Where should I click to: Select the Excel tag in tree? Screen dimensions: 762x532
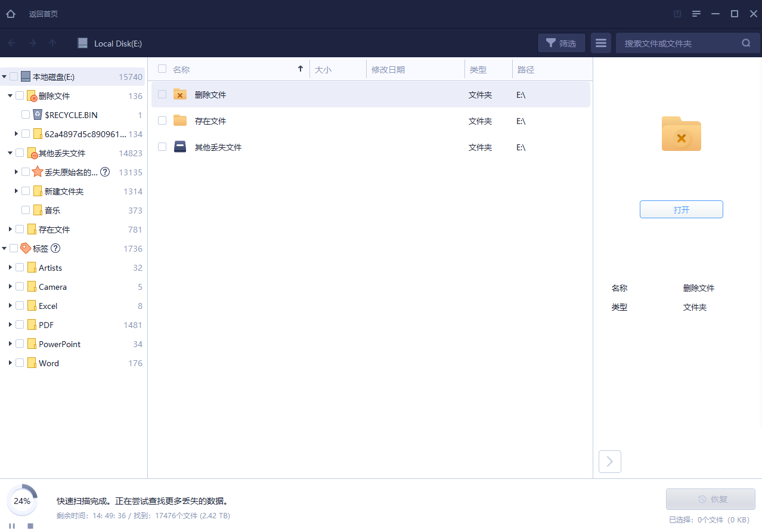pyautogui.click(x=48, y=306)
